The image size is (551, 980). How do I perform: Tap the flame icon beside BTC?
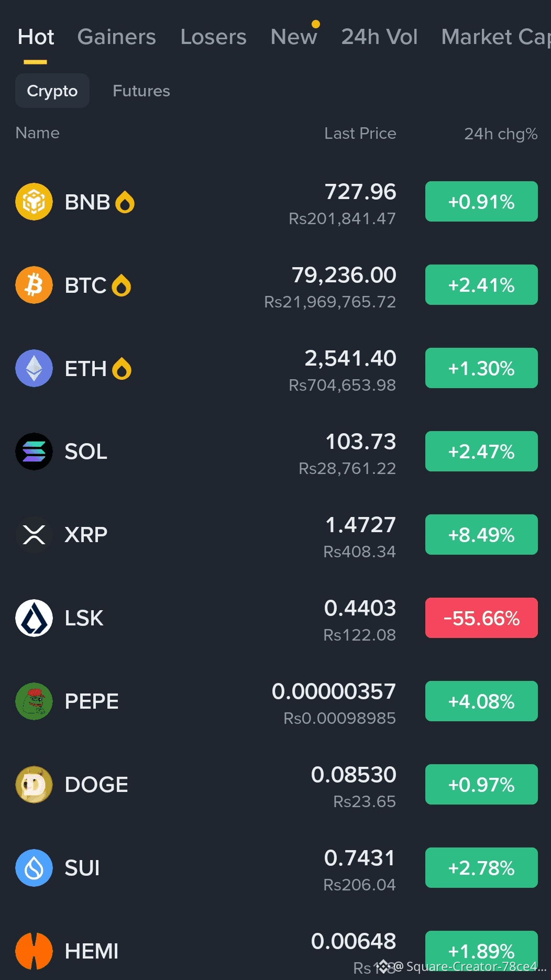click(122, 285)
